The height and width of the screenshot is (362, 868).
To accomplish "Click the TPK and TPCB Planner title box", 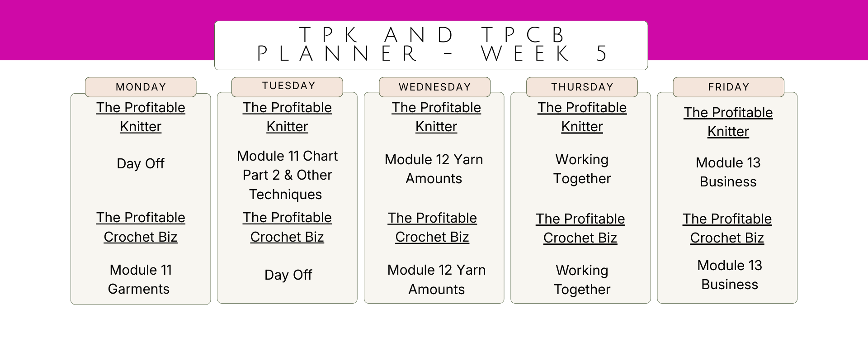I will (x=431, y=45).
